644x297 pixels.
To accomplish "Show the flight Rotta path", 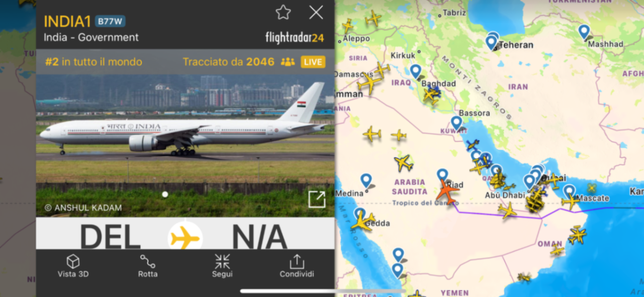I will (x=147, y=266).
